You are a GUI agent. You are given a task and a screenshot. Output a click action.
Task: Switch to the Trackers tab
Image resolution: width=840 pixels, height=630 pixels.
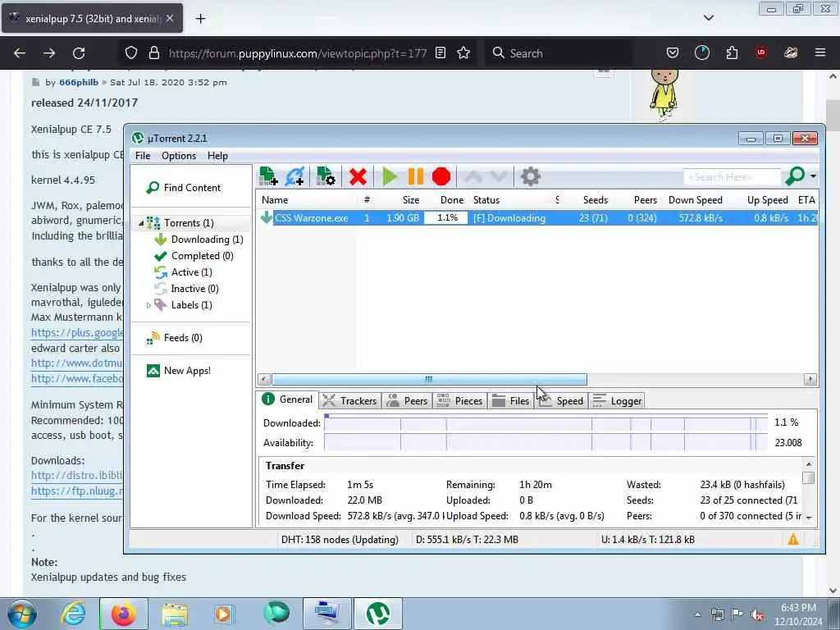[x=349, y=400]
